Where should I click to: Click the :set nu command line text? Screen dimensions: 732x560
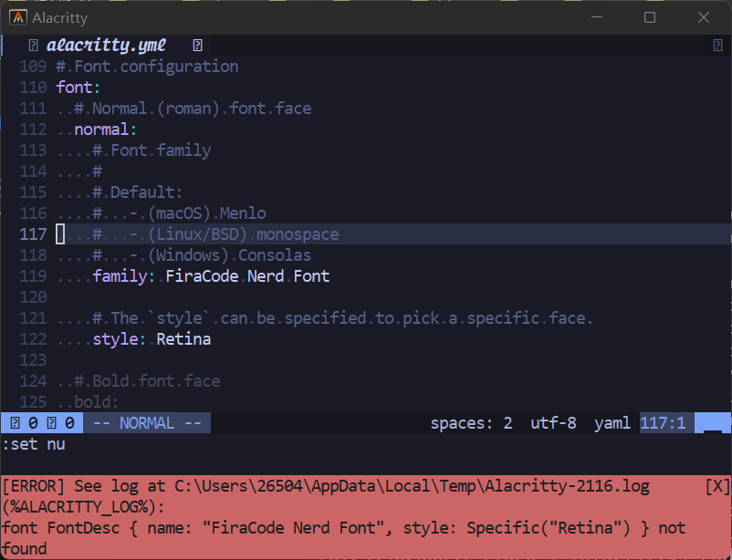tap(32, 444)
